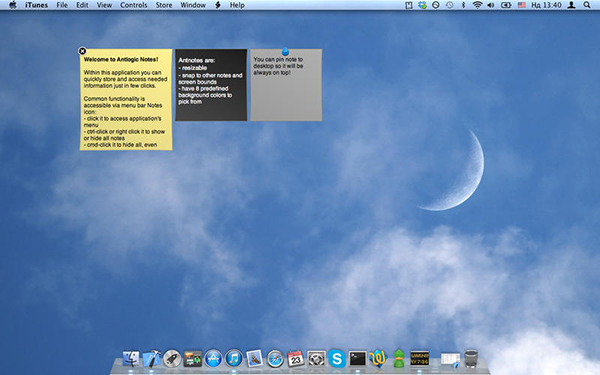Open the document stack in the Dock

(450, 360)
